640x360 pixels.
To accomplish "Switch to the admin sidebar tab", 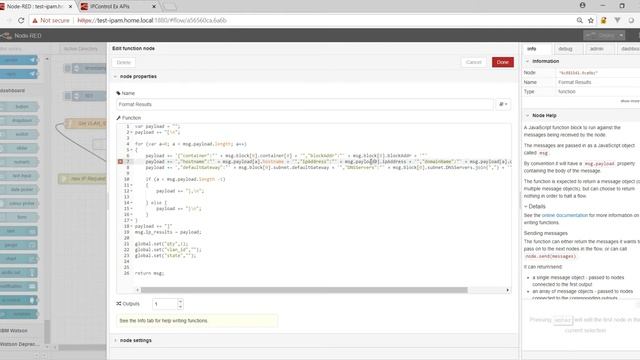I will pyautogui.click(x=596, y=49).
